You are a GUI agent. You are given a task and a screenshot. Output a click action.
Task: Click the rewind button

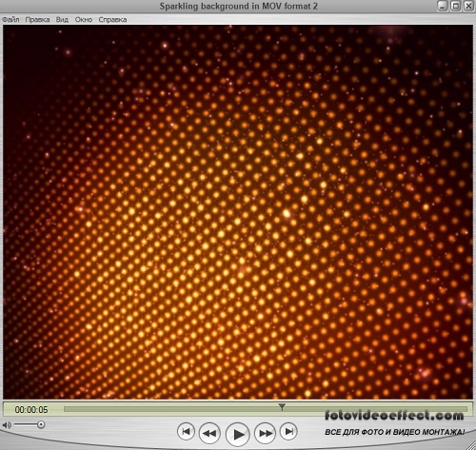pyautogui.click(x=209, y=433)
